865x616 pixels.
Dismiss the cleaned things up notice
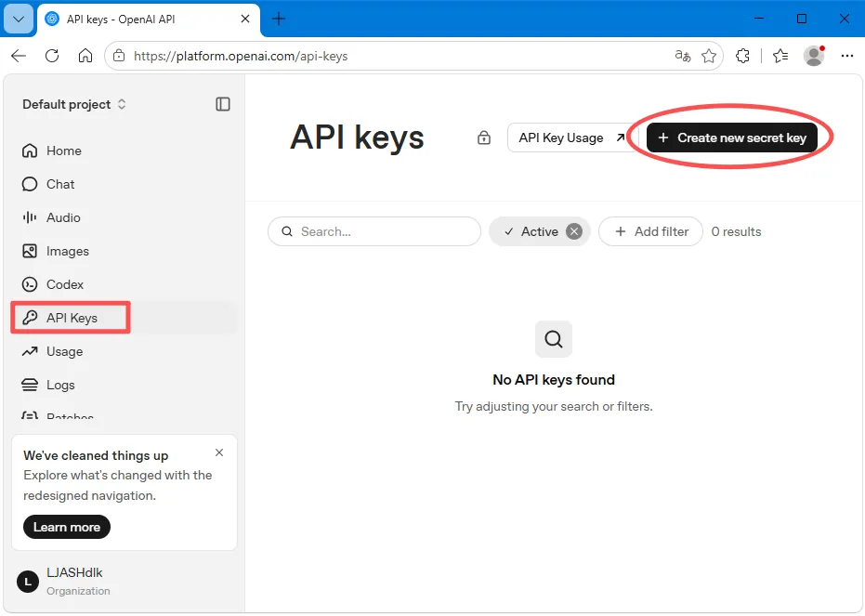click(x=219, y=452)
